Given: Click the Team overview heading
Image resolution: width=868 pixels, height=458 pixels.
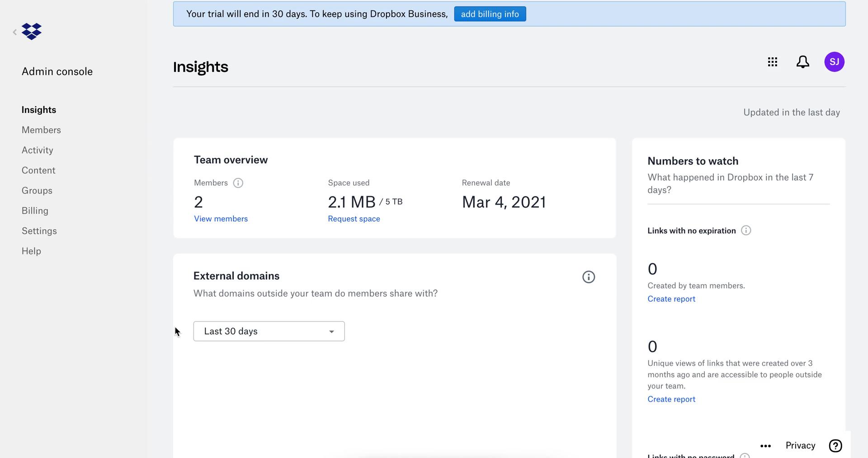Looking at the screenshot, I should coord(231,160).
